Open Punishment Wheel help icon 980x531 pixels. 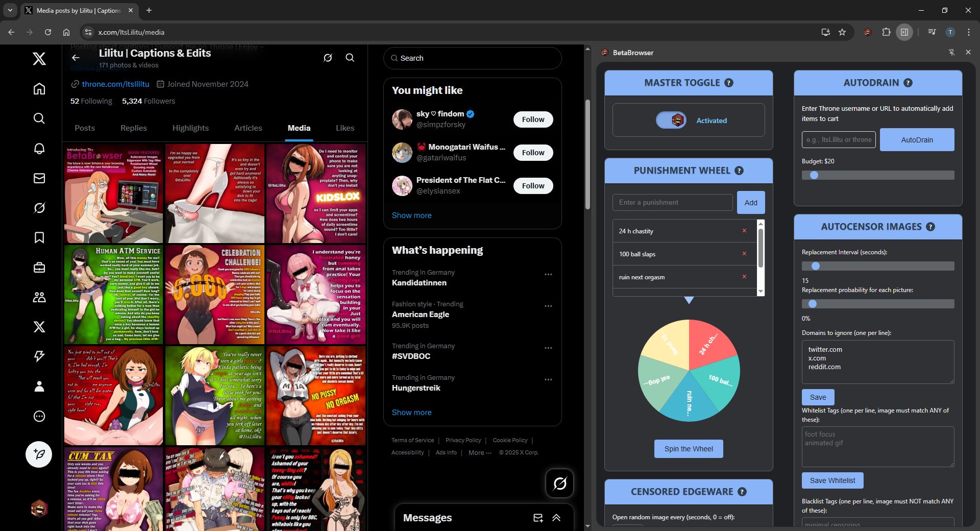[x=739, y=171]
